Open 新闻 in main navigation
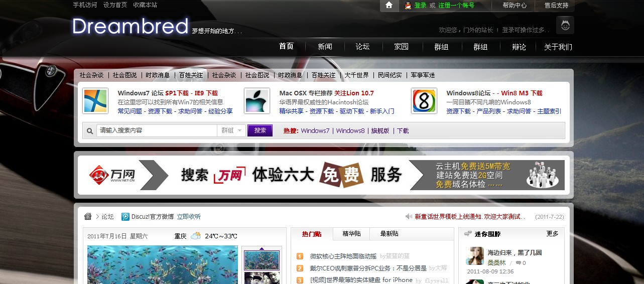The height and width of the screenshot is (284, 644). (325, 47)
